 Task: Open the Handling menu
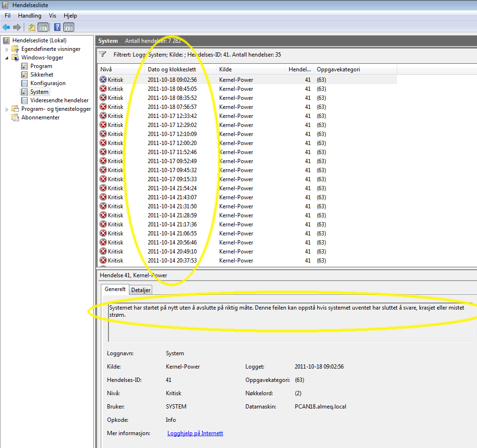[29, 16]
